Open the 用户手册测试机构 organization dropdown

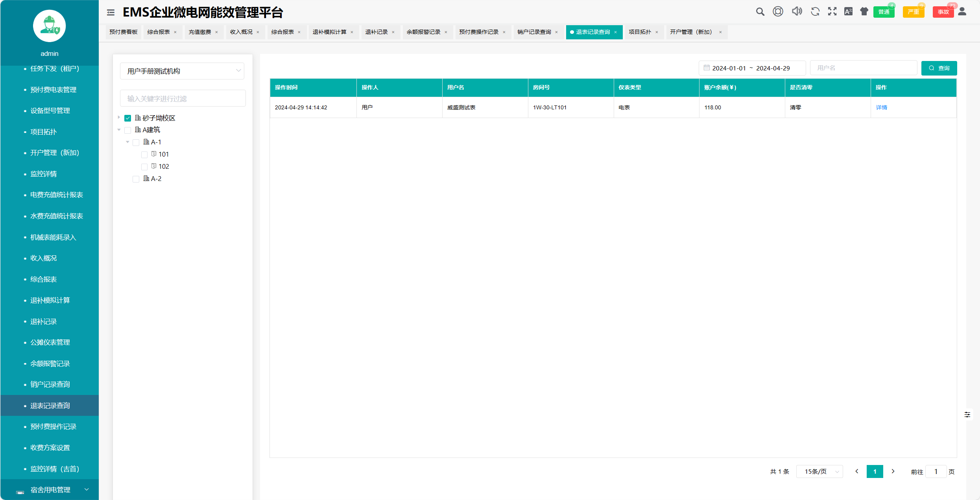[182, 71]
